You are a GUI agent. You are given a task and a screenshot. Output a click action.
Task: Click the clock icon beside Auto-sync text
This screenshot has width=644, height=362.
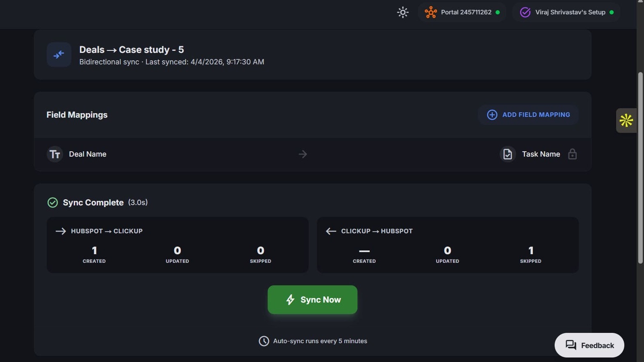264,341
